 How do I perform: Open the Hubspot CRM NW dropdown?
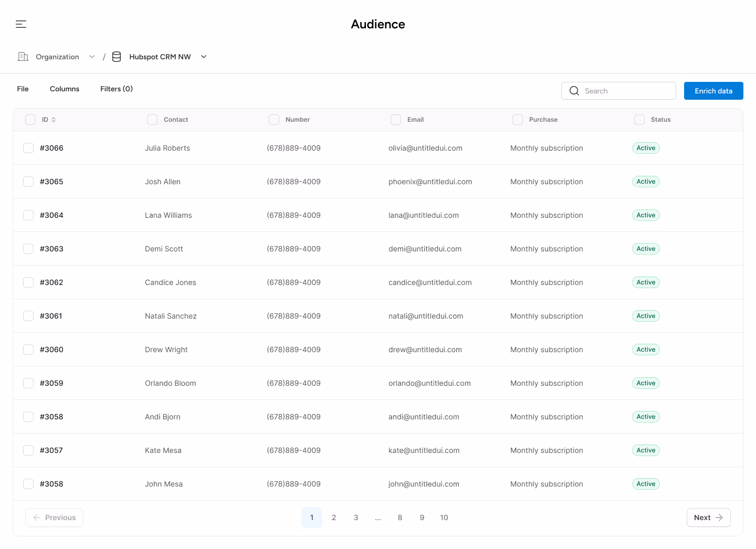[204, 56]
